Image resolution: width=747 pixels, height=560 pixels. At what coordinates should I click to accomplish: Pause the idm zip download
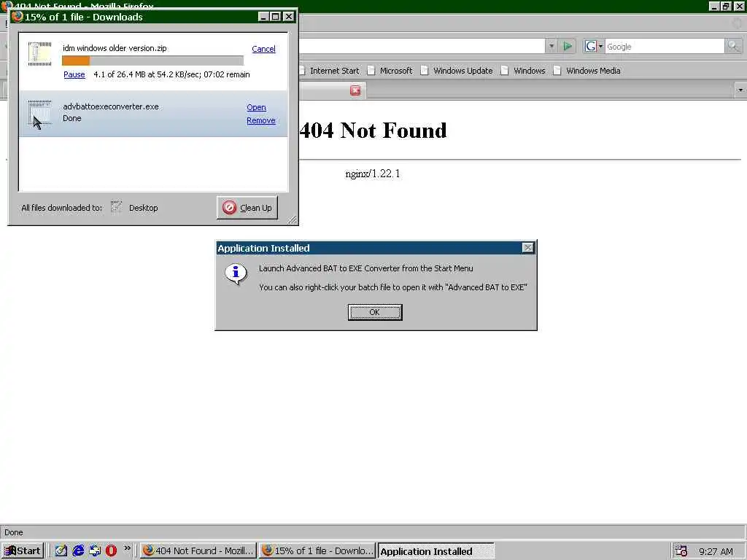[x=74, y=75]
